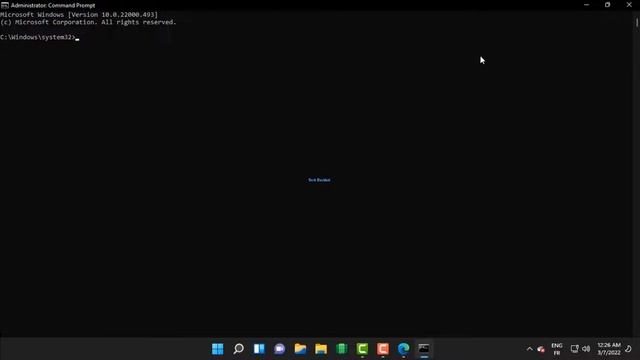Viewport: 640px width, 360px height.
Task: Switch ENG FR input language
Action: [x=557, y=349]
